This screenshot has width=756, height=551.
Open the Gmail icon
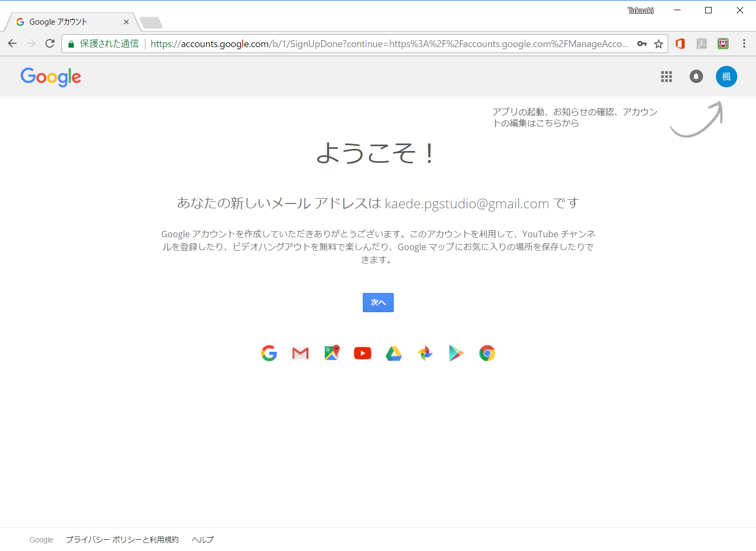[301, 353]
